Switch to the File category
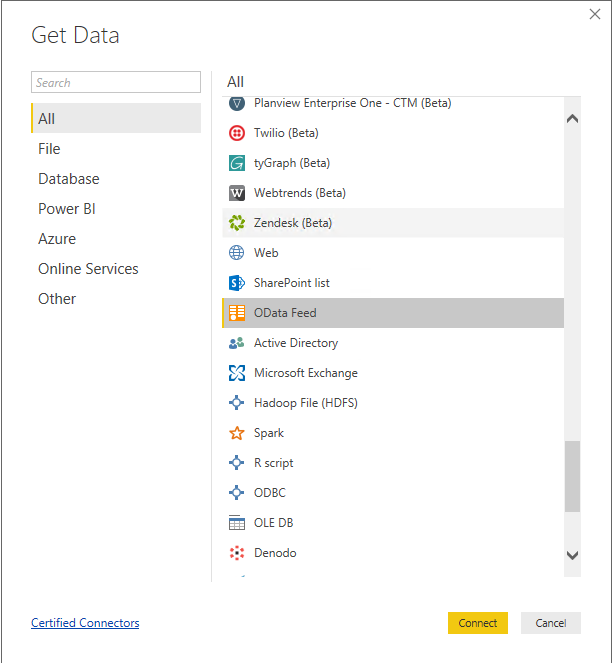This screenshot has width=613, height=663. 49,149
